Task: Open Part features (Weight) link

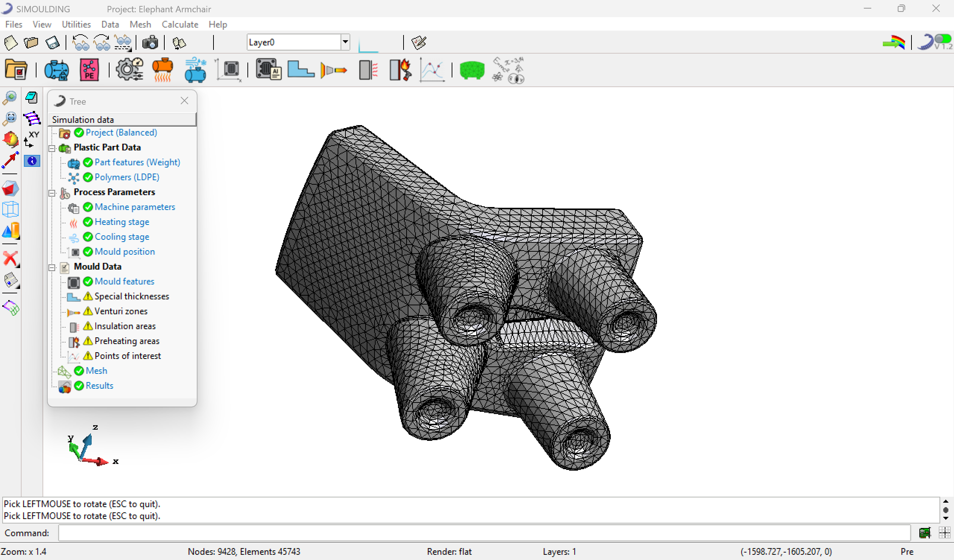Action: click(137, 162)
